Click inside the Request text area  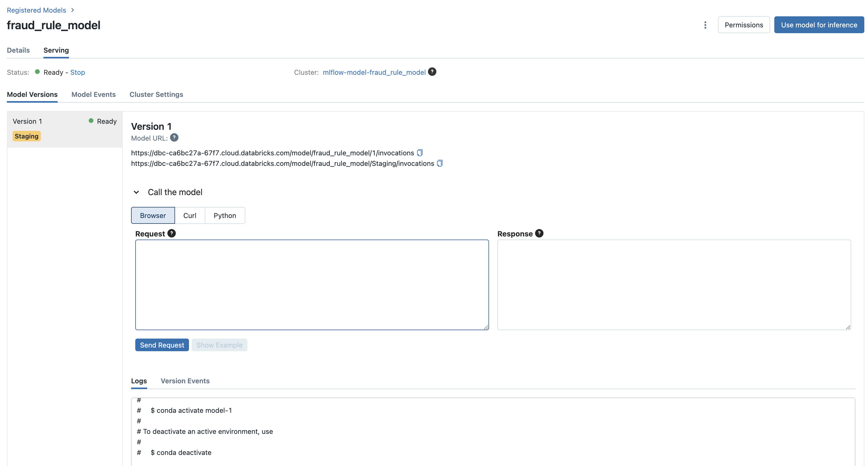(x=312, y=285)
